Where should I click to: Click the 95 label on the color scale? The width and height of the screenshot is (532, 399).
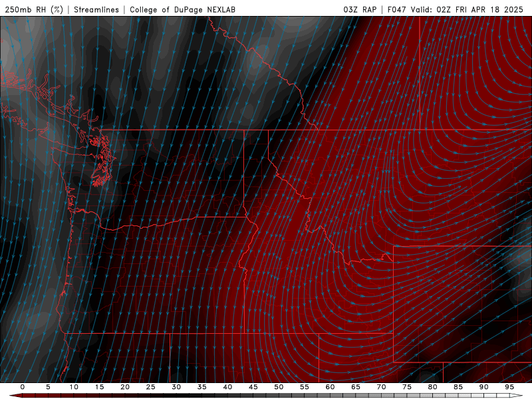pos(509,387)
